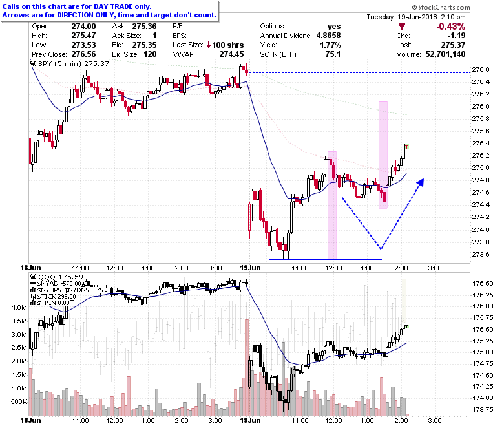Click the red down-triangle change indicator
Screen dimensions: 504x426
pyautogui.click(x=402, y=26)
